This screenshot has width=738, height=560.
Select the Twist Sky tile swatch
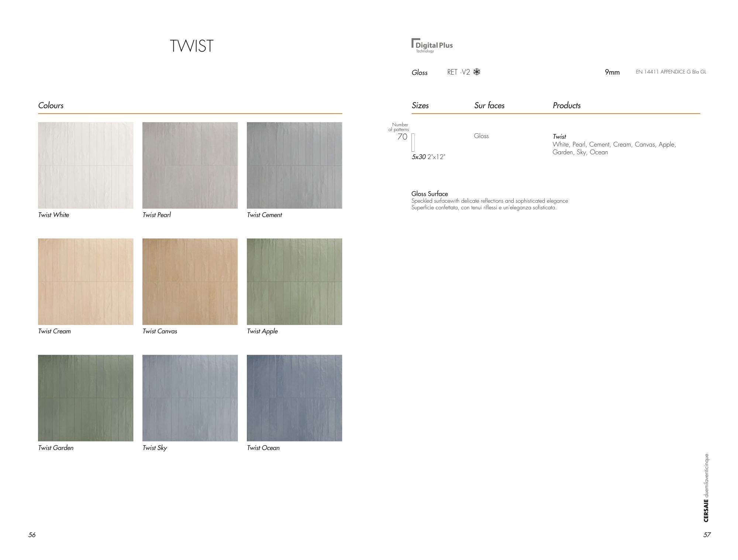point(190,398)
